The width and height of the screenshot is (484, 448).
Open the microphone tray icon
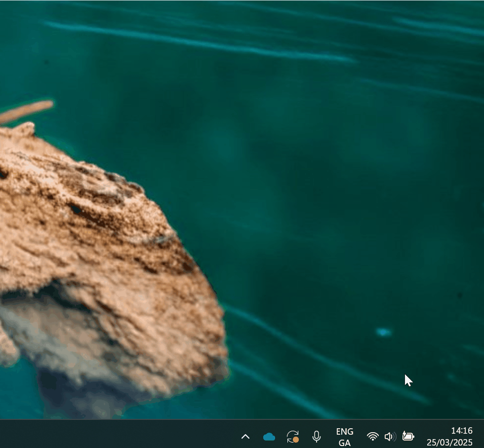317,437
